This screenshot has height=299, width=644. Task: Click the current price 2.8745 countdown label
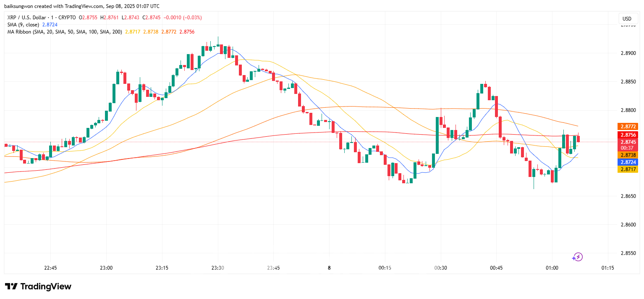click(x=627, y=145)
